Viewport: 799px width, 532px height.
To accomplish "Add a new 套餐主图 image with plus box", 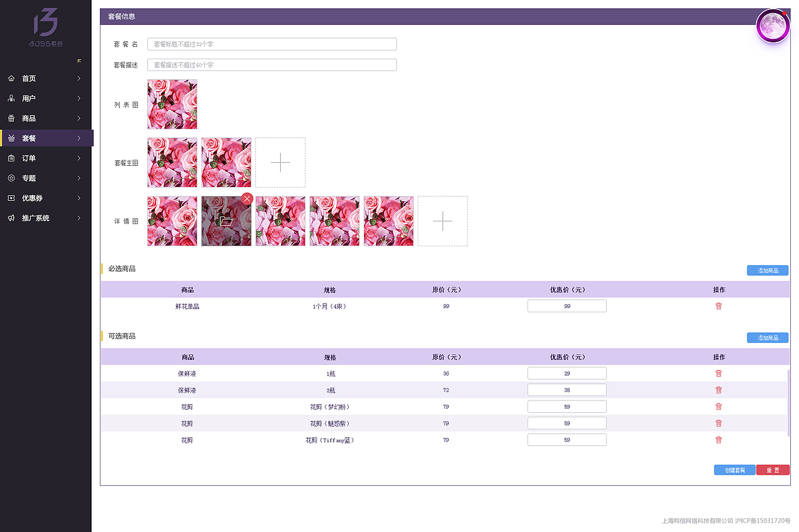I will pos(280,162).
